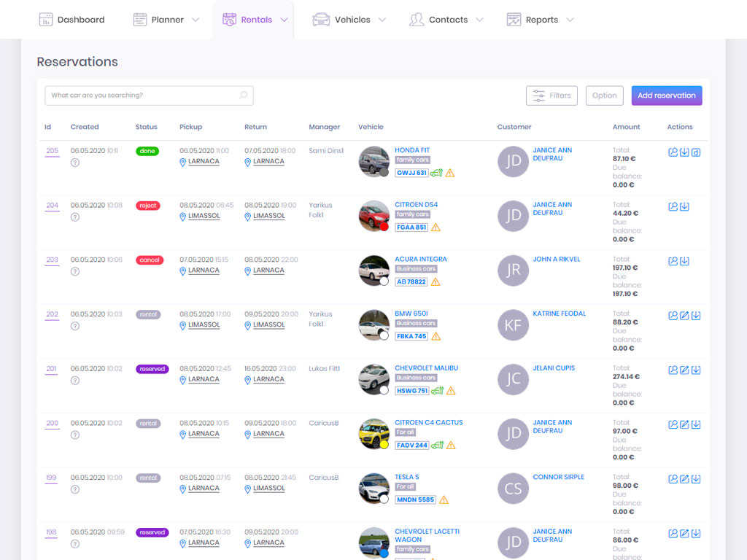Go to the Contacts menu
The image size is (747, 560).
tap(446, 20)
